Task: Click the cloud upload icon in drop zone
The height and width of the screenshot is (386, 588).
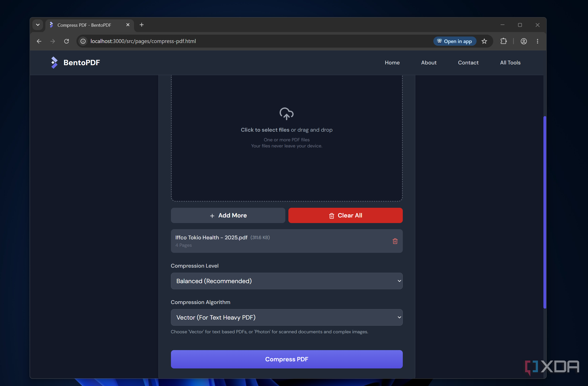Action: (x=287, y=114)
